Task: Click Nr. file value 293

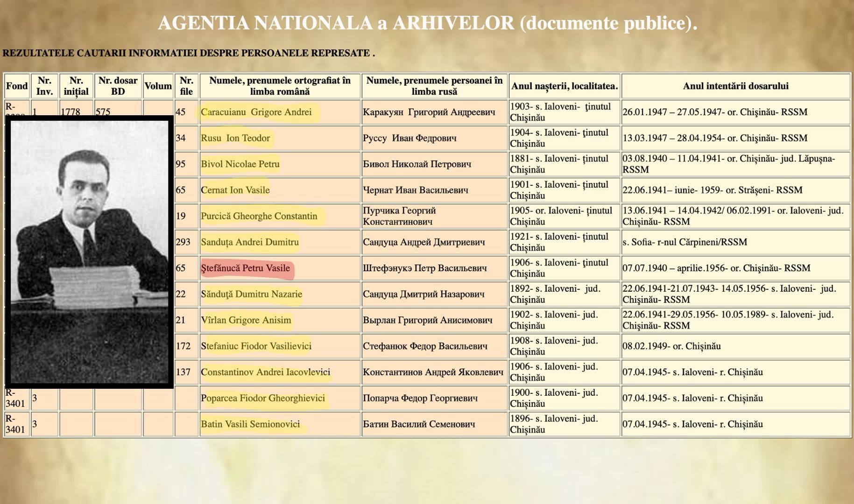Action: [x=183, y=242]
